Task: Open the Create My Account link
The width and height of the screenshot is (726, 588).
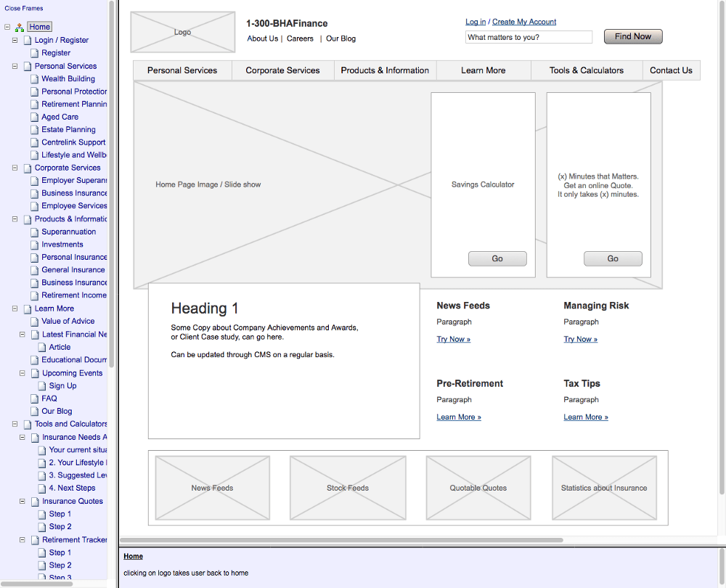Action: pos(523,22)
